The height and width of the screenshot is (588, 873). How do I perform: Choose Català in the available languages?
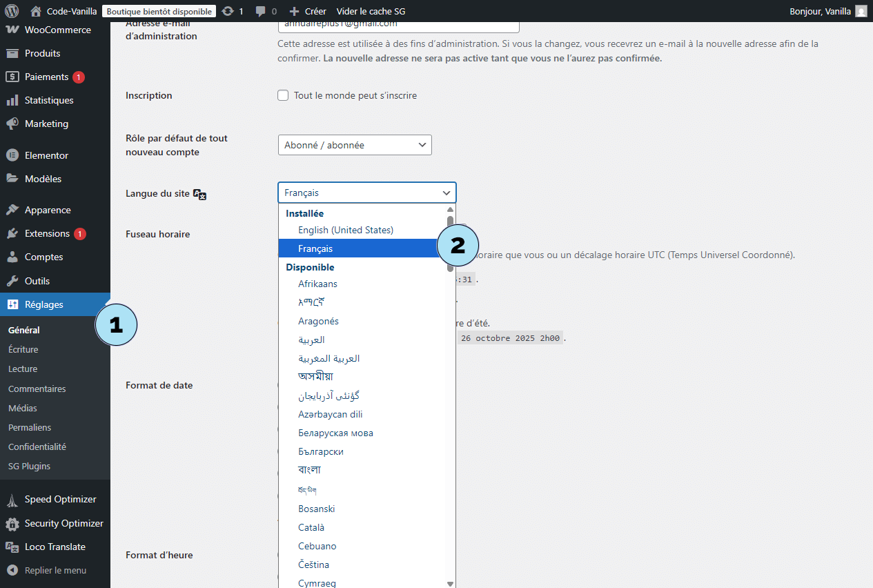point(311,527)
